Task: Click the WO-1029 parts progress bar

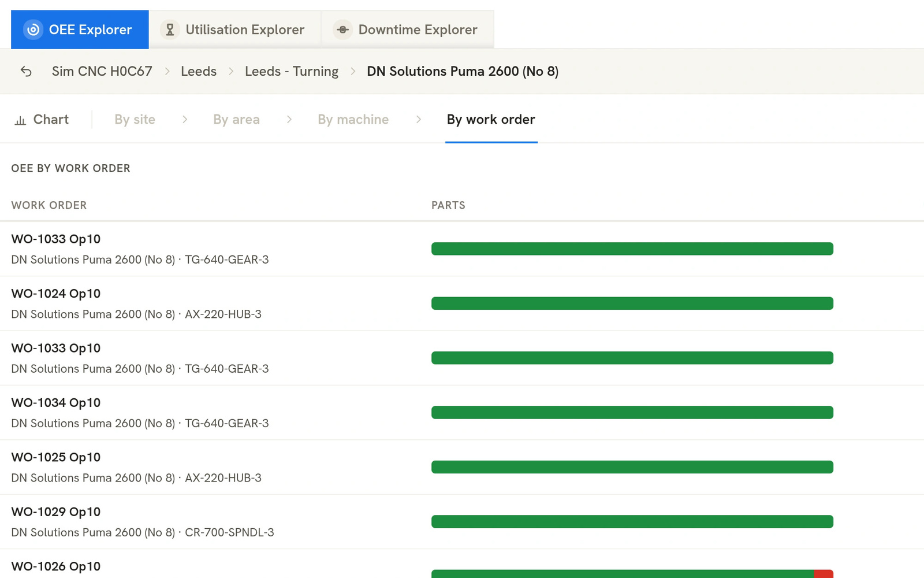Action: pyautogui.click(x=632, y=522)
